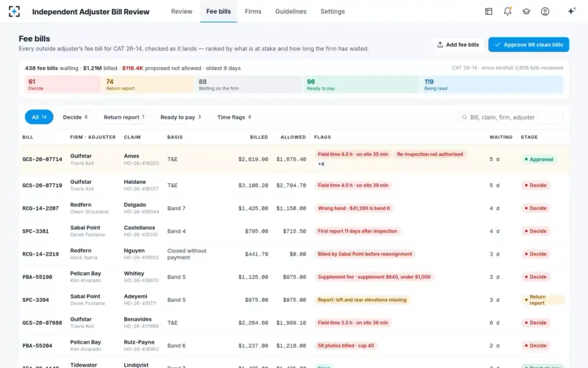This screenshot has height=368, width=588.
Task: Open bill RCG-14-2207
Action: (x=41, y=209)
